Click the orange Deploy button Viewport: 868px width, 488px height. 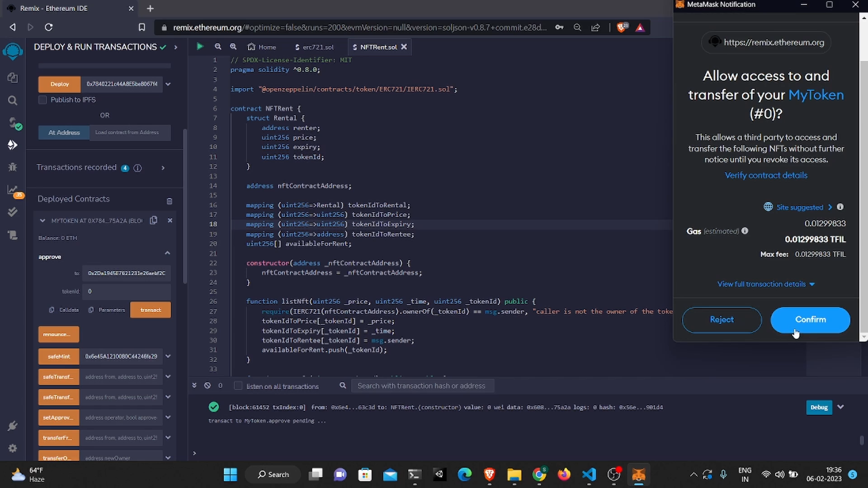click(x=60, y=84)
